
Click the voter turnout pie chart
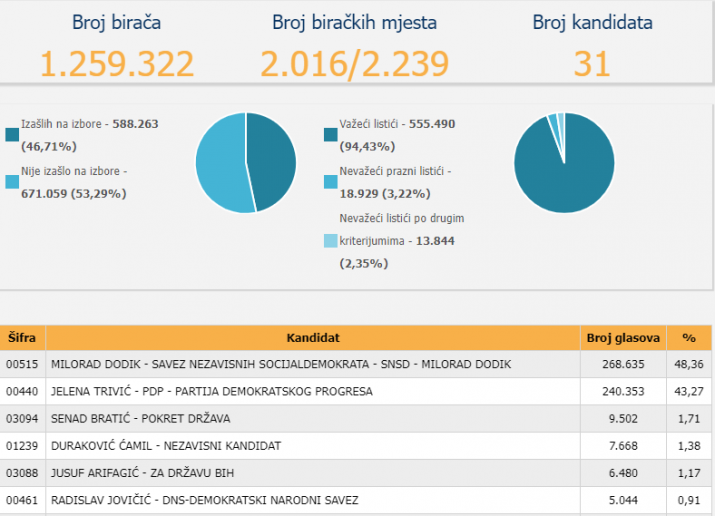[246, 162]
